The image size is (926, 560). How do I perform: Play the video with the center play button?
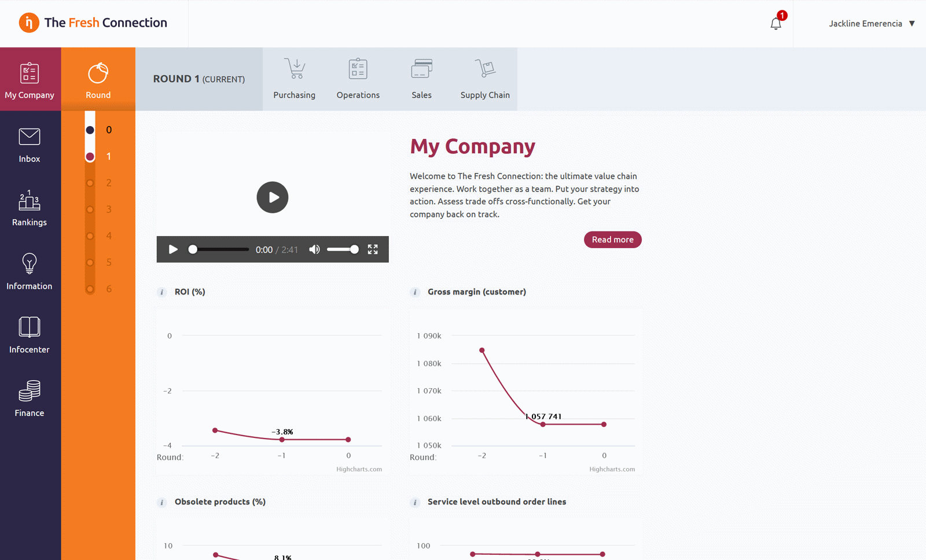click(x=273, y=197)
